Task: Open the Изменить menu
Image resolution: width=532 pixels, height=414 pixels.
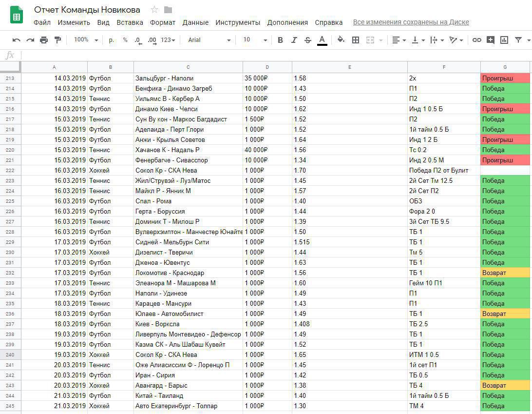Action: coord(74,22)
